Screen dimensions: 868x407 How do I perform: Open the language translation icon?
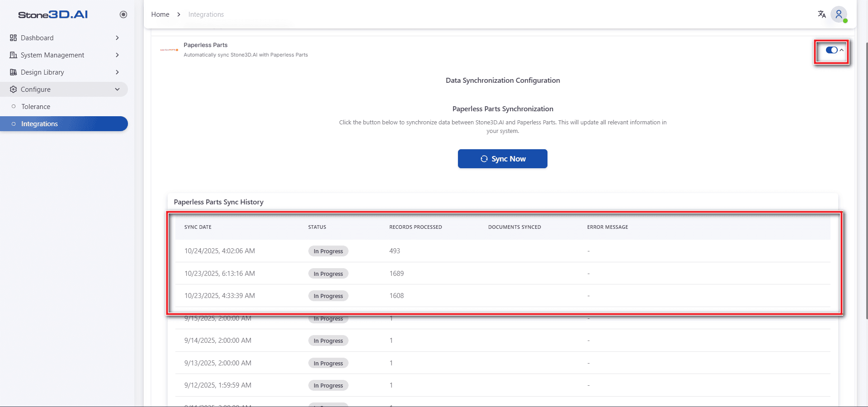(x=821, y=14)
